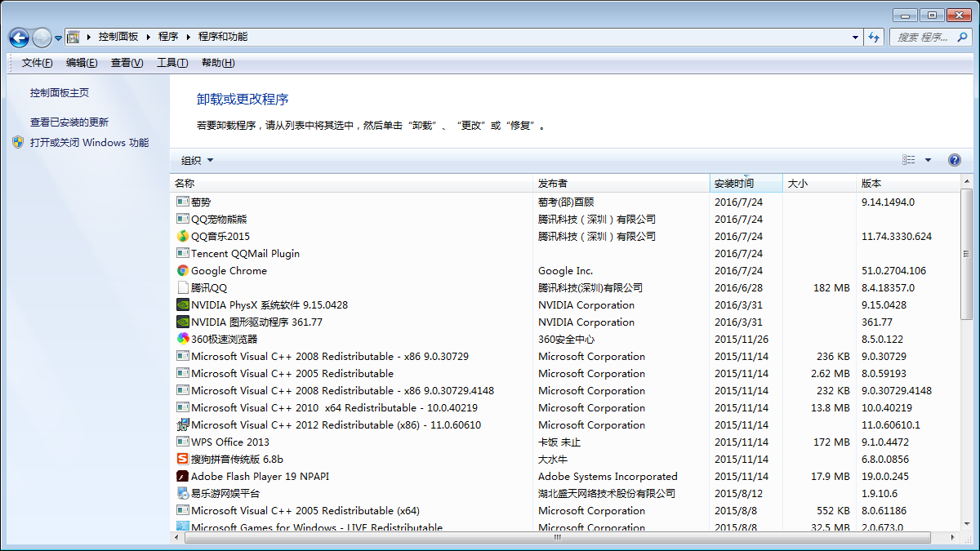Sort by the 版本 column header
980x551 pixels.
[906, 184]
